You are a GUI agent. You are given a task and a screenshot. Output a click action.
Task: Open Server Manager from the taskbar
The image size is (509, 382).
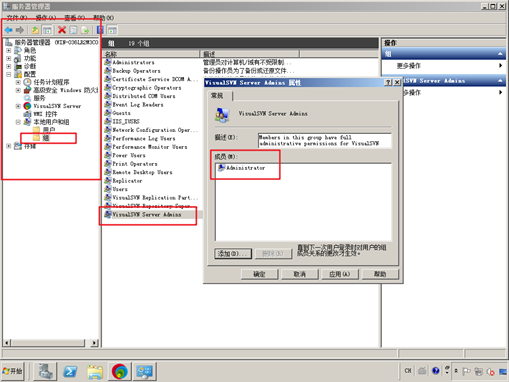tap(45, 371)
